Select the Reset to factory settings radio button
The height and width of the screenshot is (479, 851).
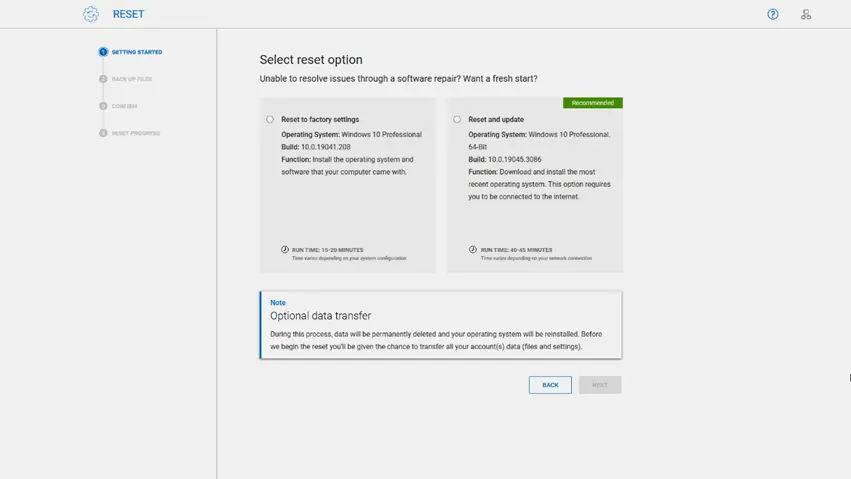[x=270, y=119]
